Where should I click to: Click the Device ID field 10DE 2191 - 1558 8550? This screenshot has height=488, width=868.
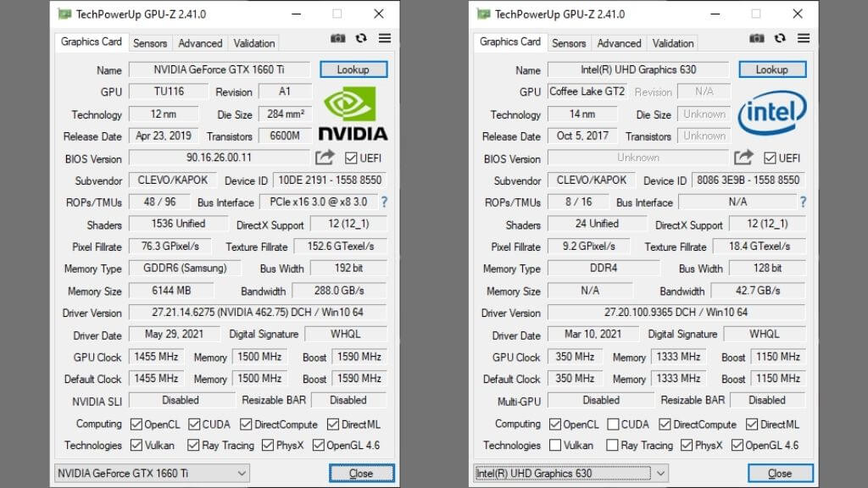330,180
